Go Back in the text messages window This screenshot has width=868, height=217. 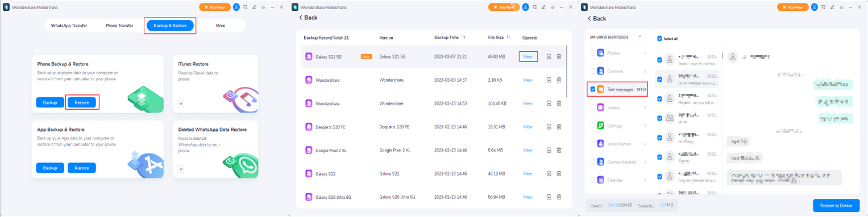[597, 18]
